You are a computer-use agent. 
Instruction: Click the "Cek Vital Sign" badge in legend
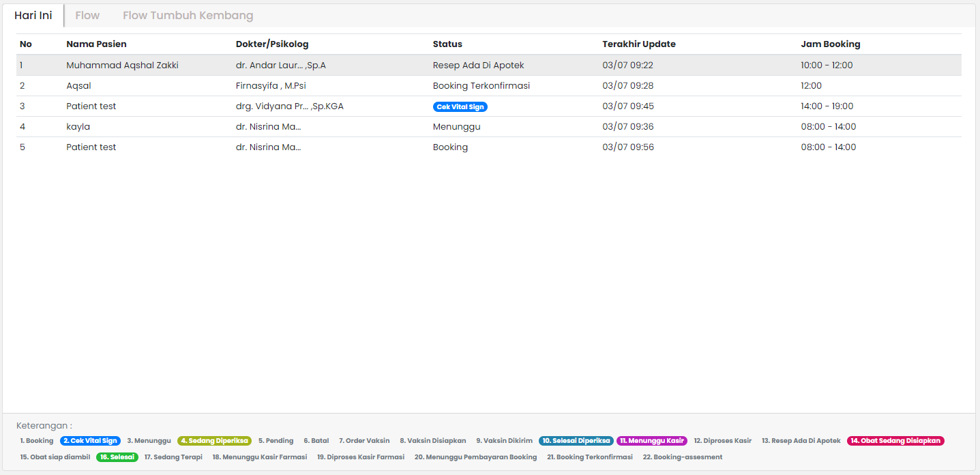tap(89, 440)
